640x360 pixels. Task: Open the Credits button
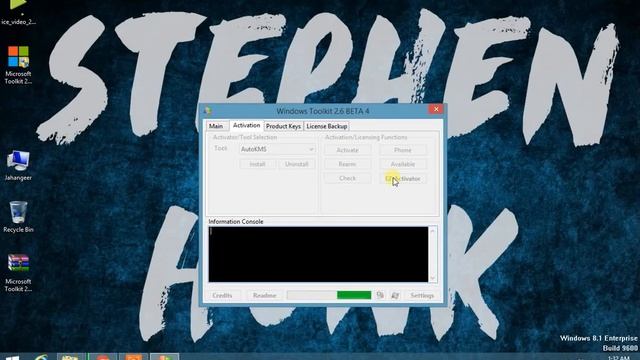pyautogui.click(x=222, y=295)
